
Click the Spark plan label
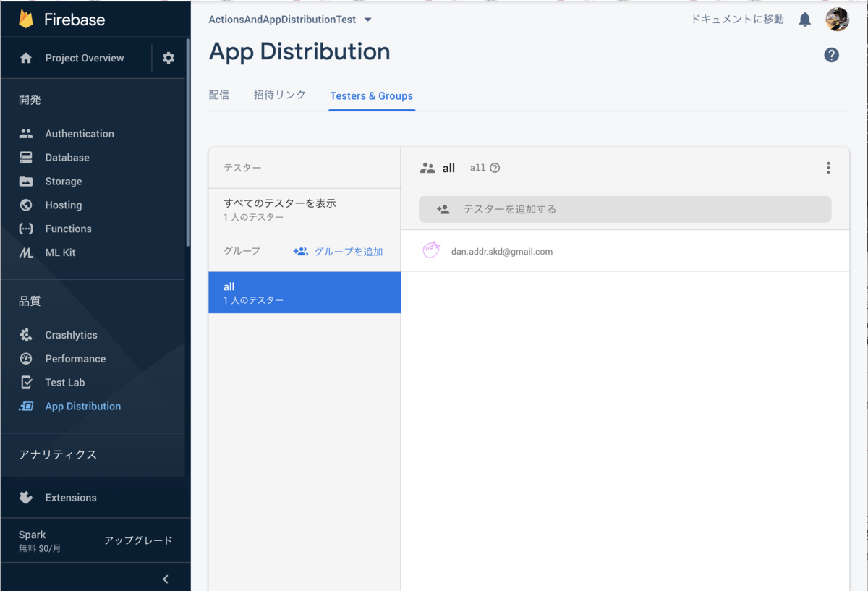pos(33,535)
